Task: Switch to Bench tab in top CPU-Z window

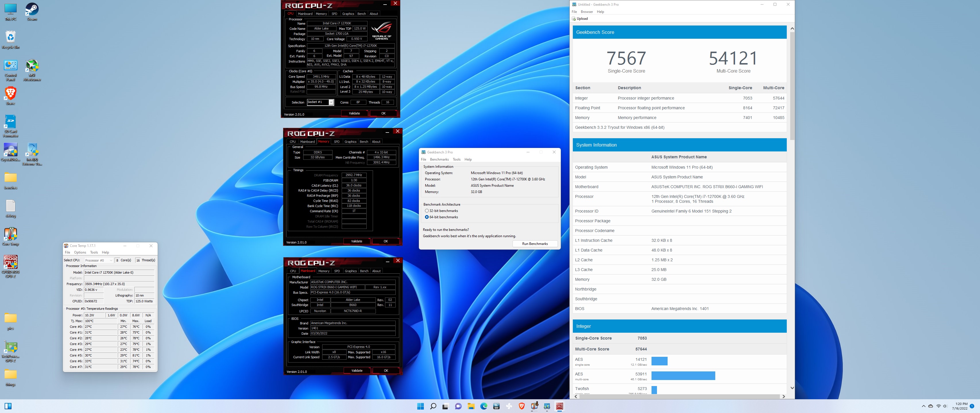Action: tap(362, 14)
